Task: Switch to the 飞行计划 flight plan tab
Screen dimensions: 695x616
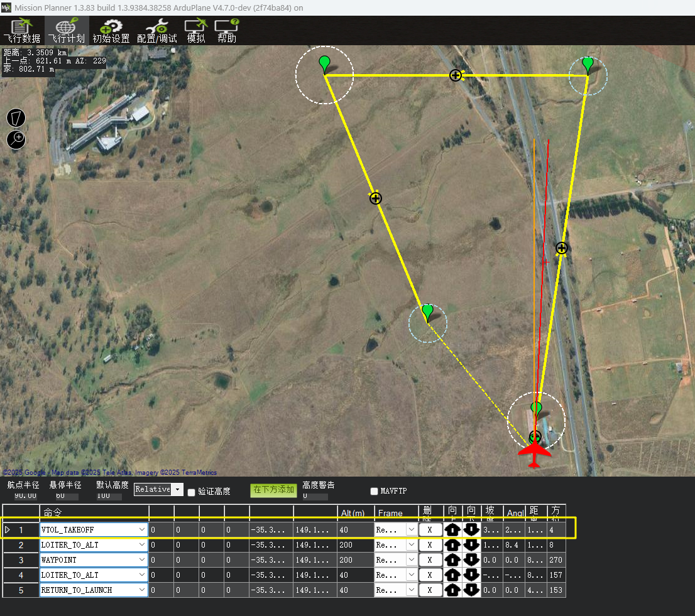Action: click(x=66, y=31)
